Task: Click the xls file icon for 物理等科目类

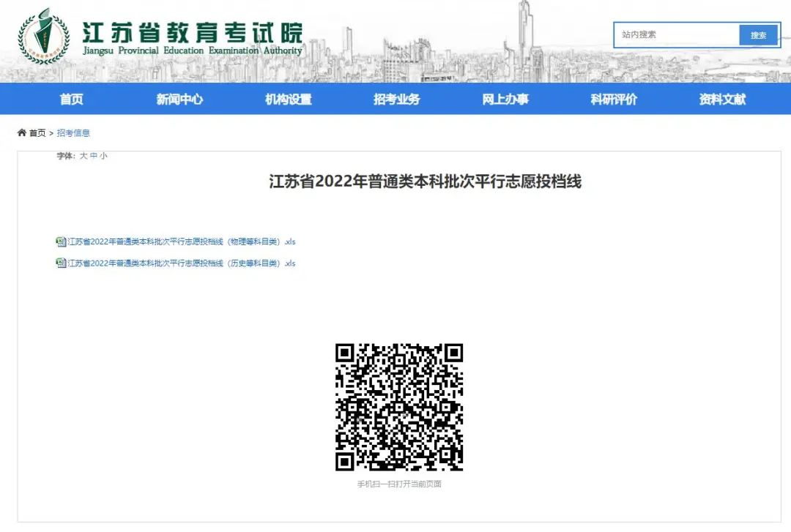Action: pyautogui.click(x=61, y=241)
